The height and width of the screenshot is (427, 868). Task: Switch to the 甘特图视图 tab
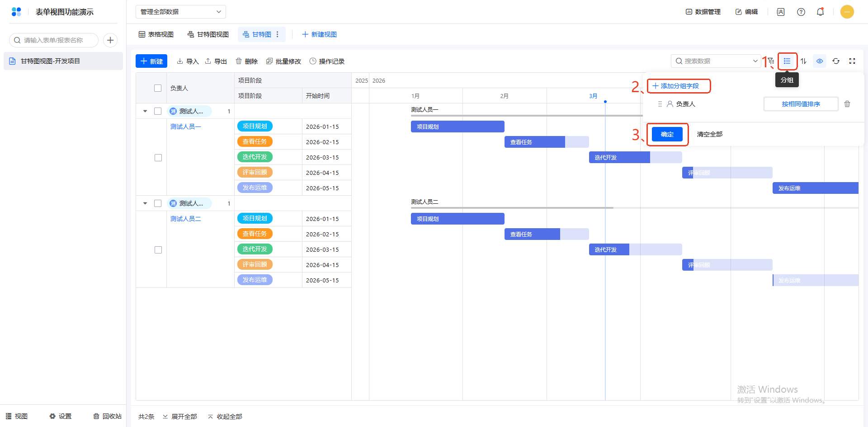point(208,34)
